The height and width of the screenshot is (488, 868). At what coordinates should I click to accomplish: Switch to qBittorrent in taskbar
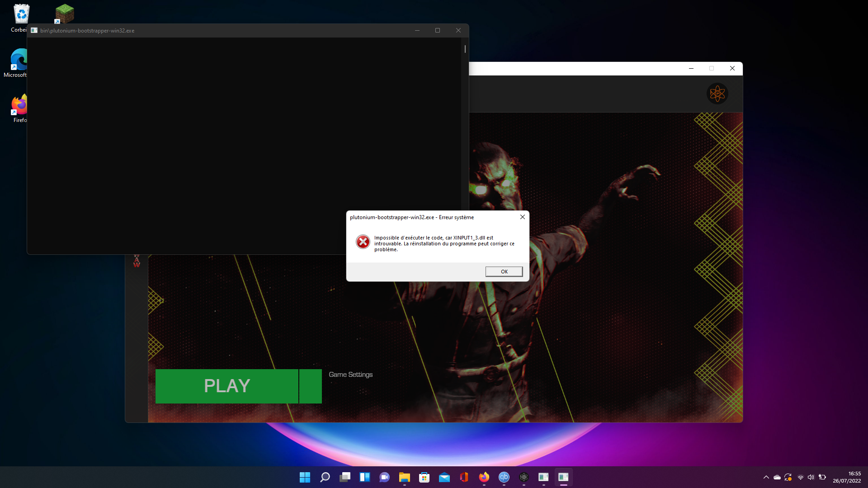coord(504,477)
